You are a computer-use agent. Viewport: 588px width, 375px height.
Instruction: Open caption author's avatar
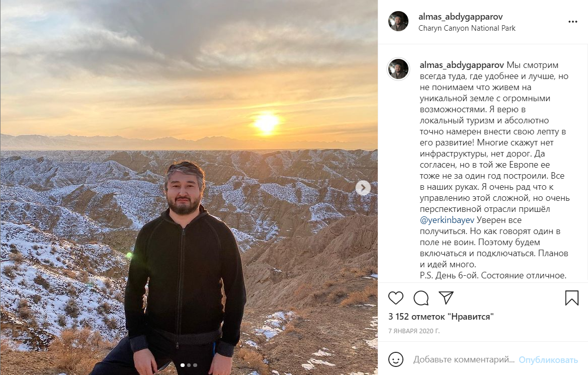[x=398, y=69]
